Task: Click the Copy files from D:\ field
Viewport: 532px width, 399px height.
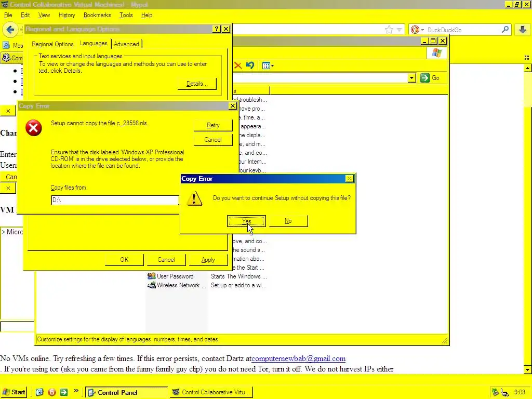Action: 115,200
